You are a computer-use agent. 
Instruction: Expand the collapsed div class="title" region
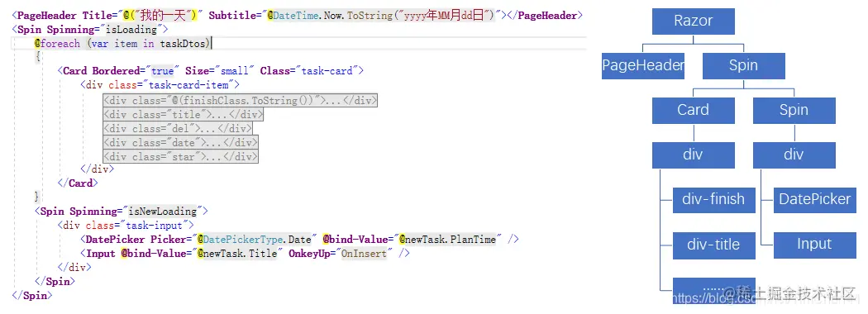coord(184,115)
